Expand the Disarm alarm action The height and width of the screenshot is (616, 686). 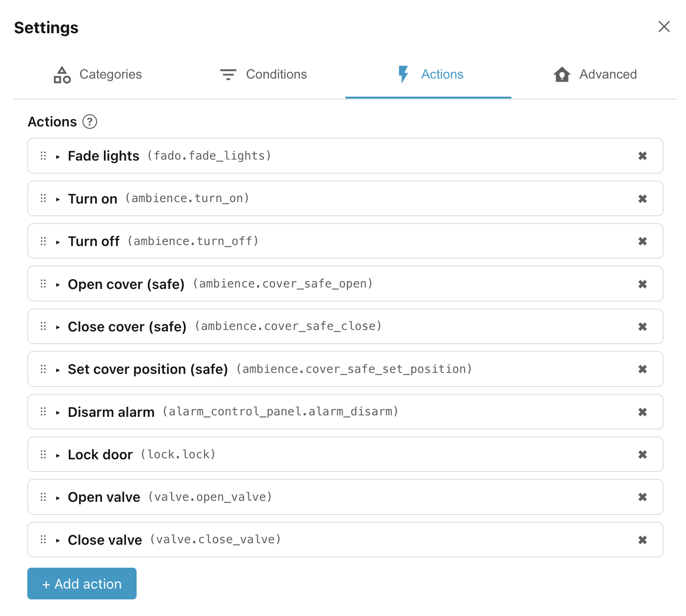pos(58,412)
